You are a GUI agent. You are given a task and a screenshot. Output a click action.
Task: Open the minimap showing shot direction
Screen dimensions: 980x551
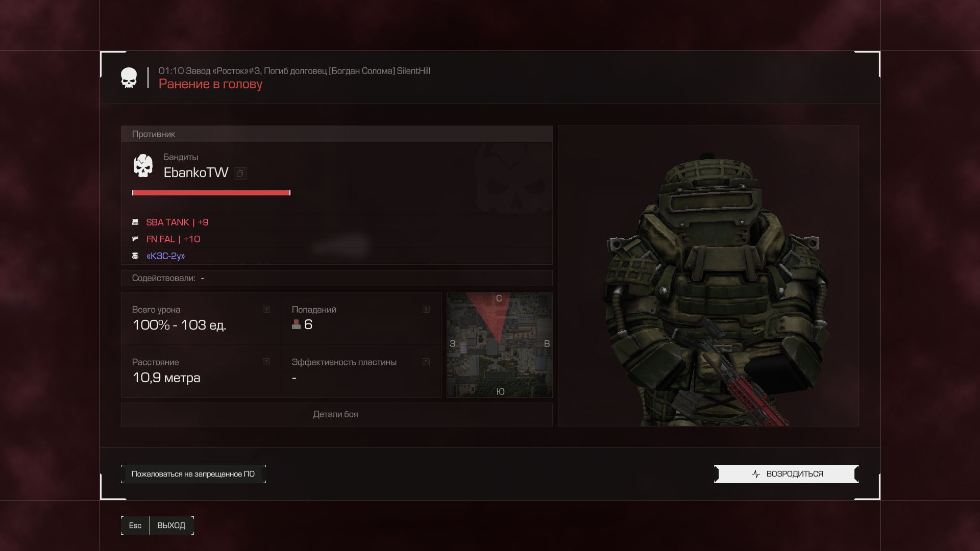(499, 344)
